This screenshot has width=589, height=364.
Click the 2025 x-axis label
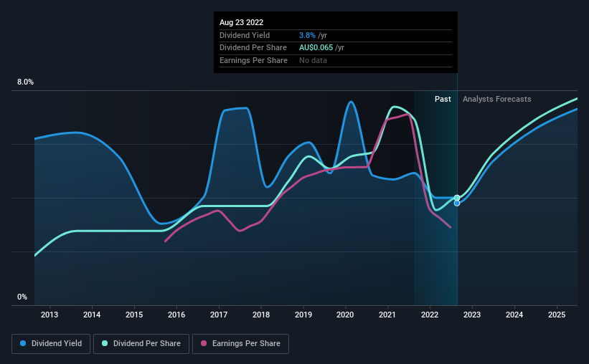(557, 315)
